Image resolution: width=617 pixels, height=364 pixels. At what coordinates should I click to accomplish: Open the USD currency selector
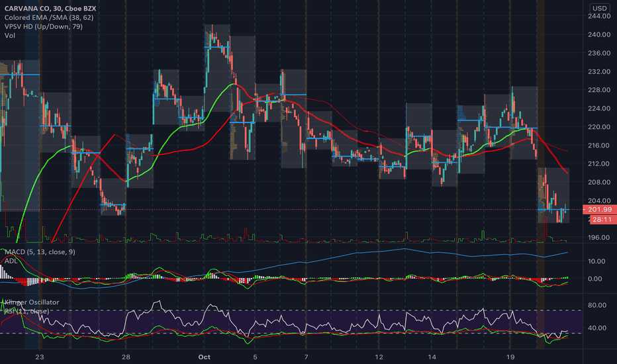[599, 8]
